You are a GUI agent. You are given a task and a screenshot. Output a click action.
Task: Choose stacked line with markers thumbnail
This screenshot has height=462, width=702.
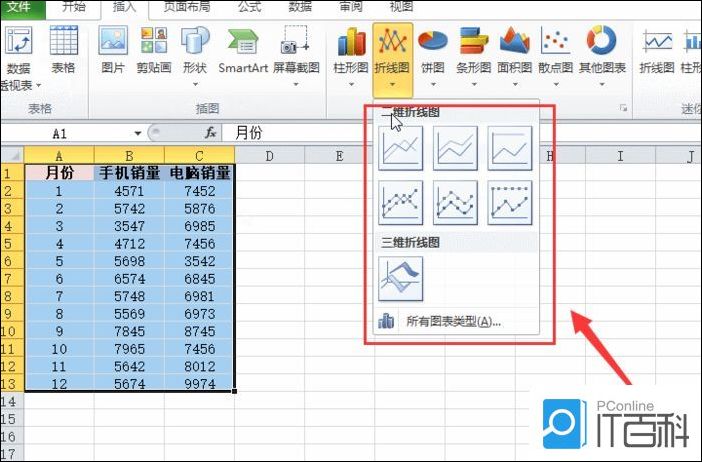point(455,203)
